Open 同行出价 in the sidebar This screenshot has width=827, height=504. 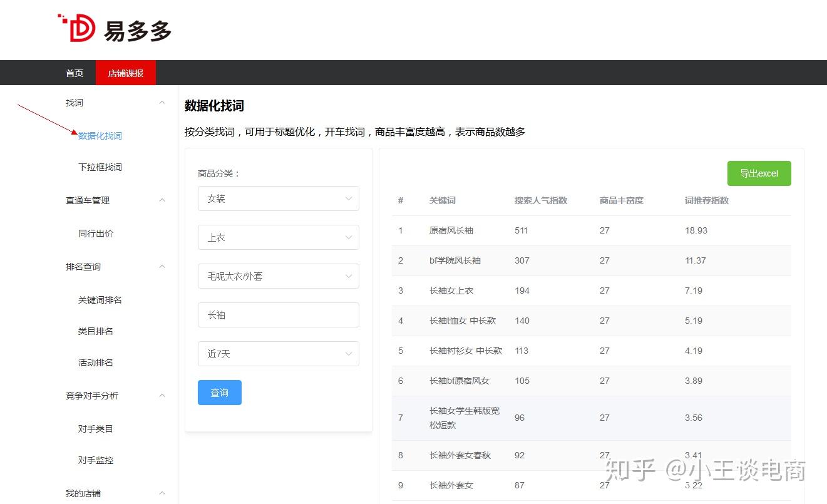(x=96, y=234)
